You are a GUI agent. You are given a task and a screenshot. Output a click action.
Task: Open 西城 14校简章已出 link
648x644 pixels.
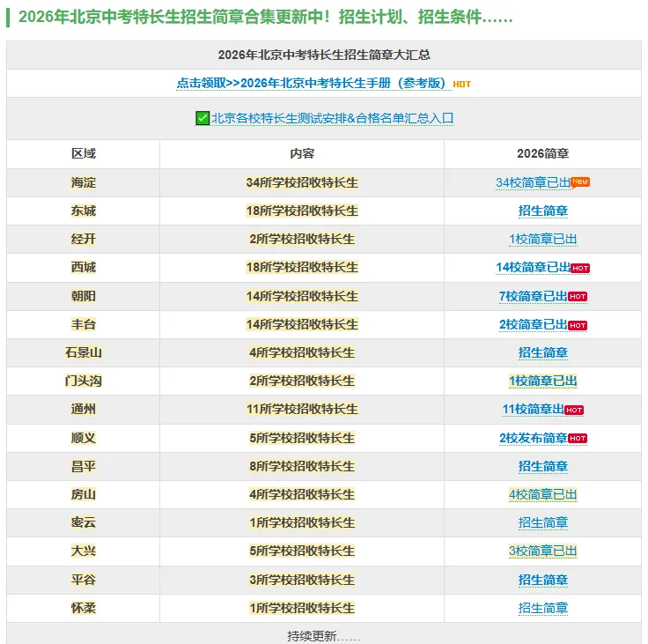[x=533, y=267]
